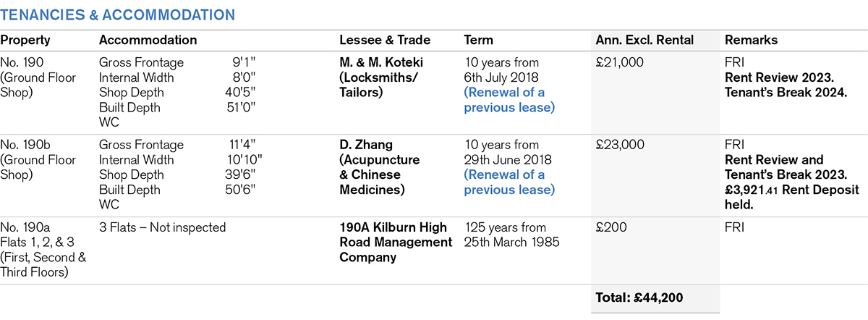Click the Remarks column header
The width and height of the screenshot is (868, 320).
[752, 41]
